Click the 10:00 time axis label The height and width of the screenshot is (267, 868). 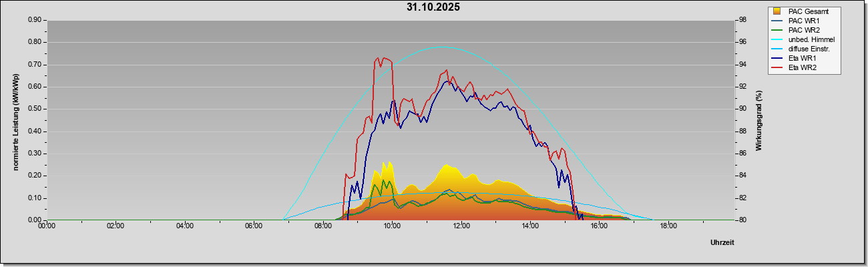click(392, 226)
